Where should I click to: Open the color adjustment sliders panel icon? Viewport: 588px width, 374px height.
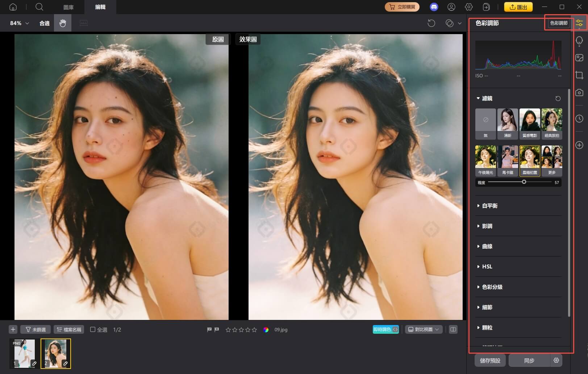coord(579,23)
